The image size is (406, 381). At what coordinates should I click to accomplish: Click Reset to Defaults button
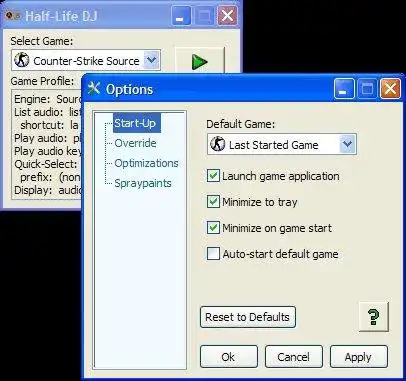(x=248, y=317)
